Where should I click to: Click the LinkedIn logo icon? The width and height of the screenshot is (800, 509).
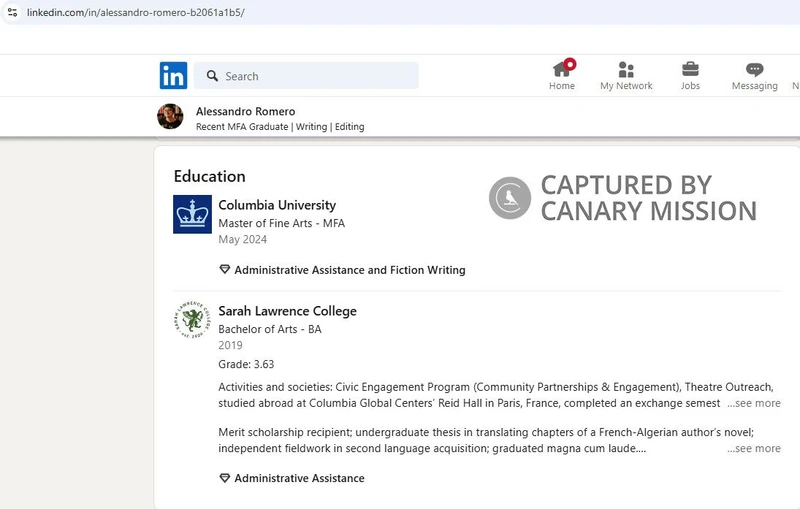[173, 76]
